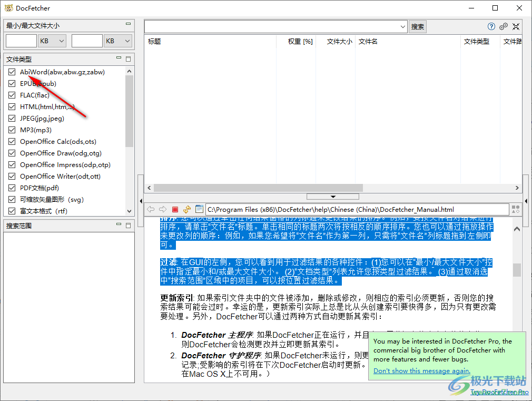Screen dimensions: 532x401
Task: Click "Don't show this message again." link
Action: [x=422, y=371]
